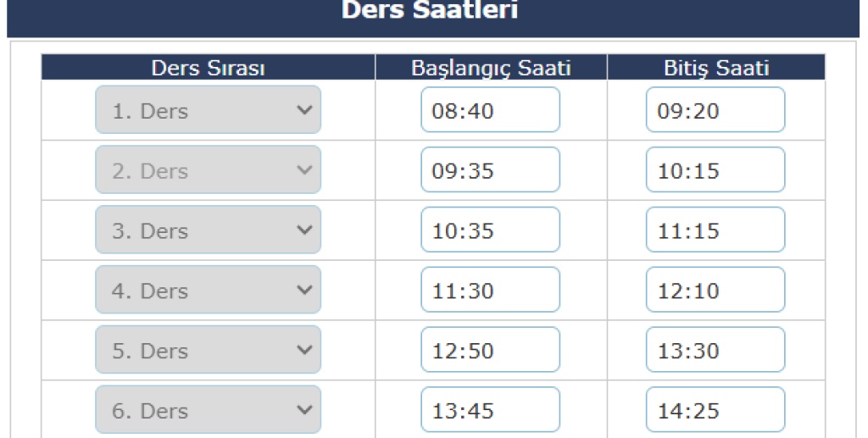868x438 pixels.
Task: Select the 11:15 end time field
Action: coord(715,230)
